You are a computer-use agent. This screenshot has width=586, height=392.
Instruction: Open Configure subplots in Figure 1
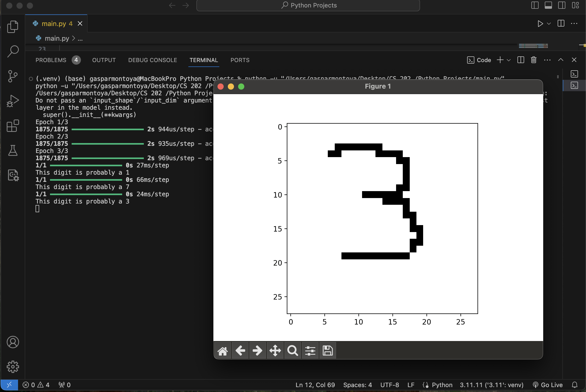[x=310, y=351]
